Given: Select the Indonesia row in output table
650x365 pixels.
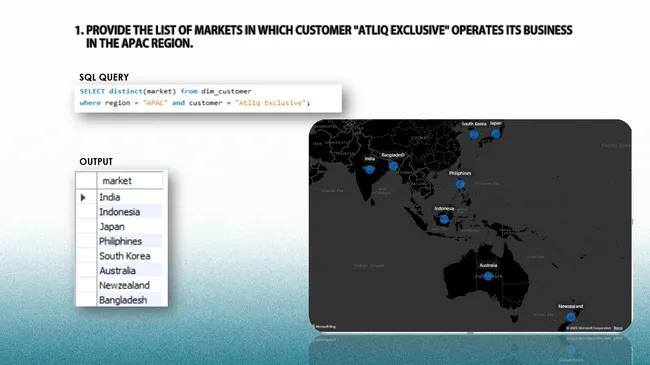Looking at the screenshot, I should click(119, 212).
